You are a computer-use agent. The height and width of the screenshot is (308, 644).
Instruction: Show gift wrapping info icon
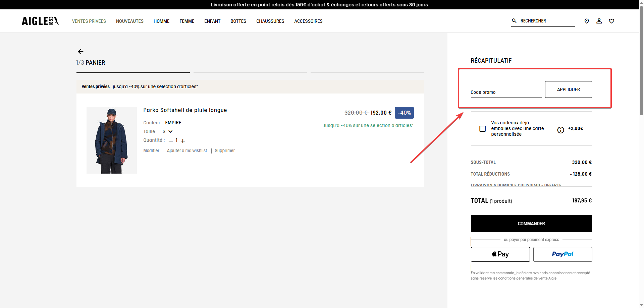(x=560, y=130)
